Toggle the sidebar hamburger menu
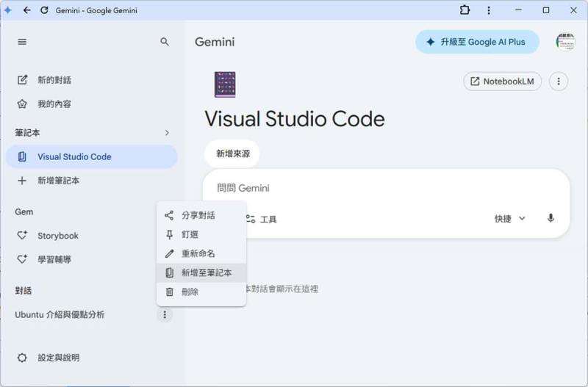Screen dimensions: 588x387 [22, 42]
